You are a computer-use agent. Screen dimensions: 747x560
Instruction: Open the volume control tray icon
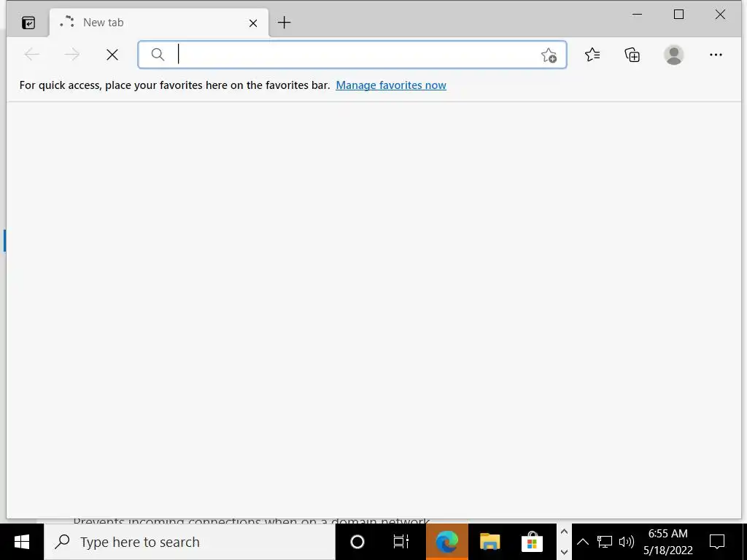coord(626,542)
